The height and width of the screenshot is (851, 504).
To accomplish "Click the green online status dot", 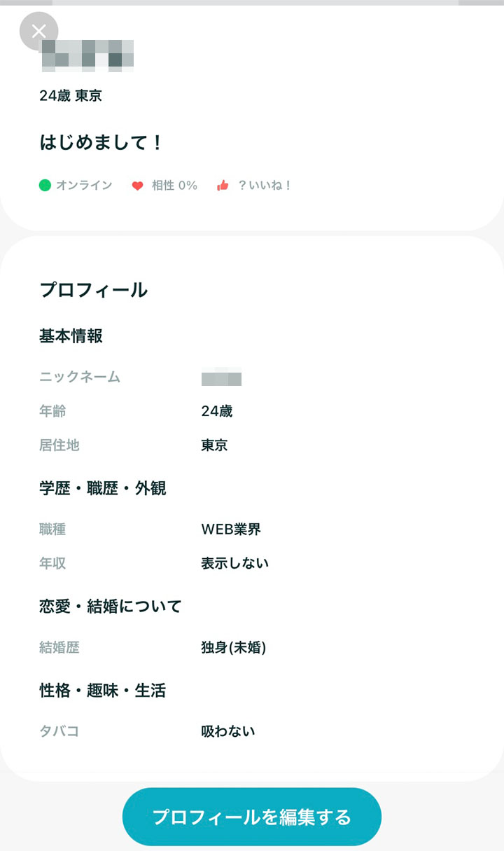I will [45, 186].
